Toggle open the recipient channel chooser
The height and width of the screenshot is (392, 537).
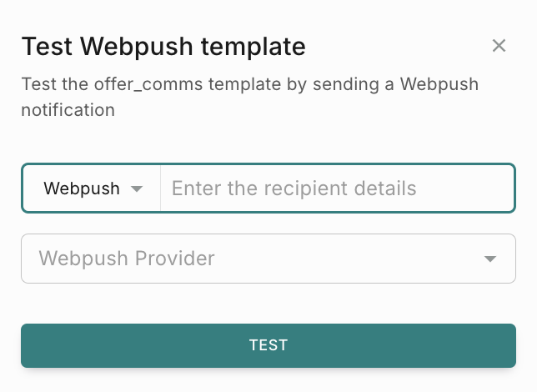93,188
